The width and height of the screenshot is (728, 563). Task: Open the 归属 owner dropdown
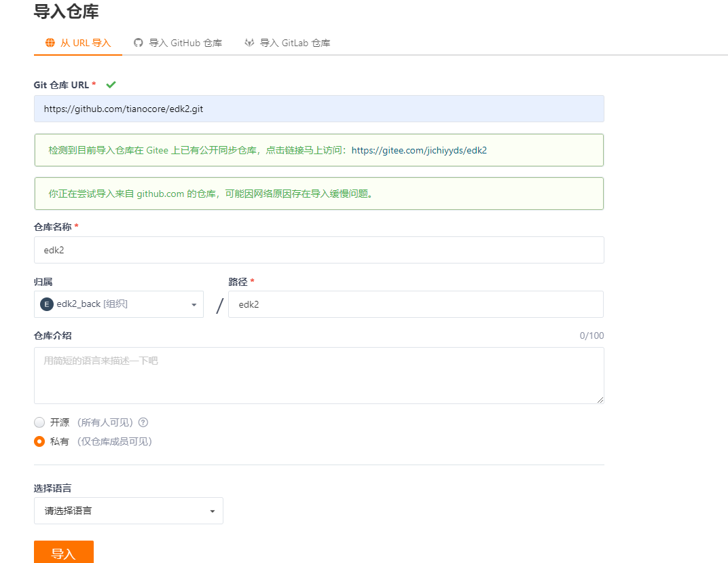[119, 304]
